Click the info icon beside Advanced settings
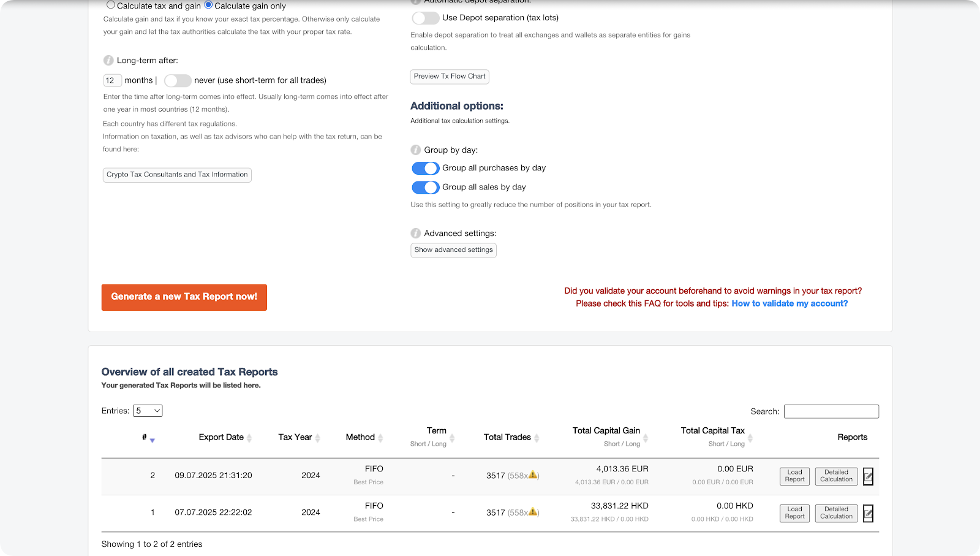Viewport: 980px width, 556px height. 416,233
